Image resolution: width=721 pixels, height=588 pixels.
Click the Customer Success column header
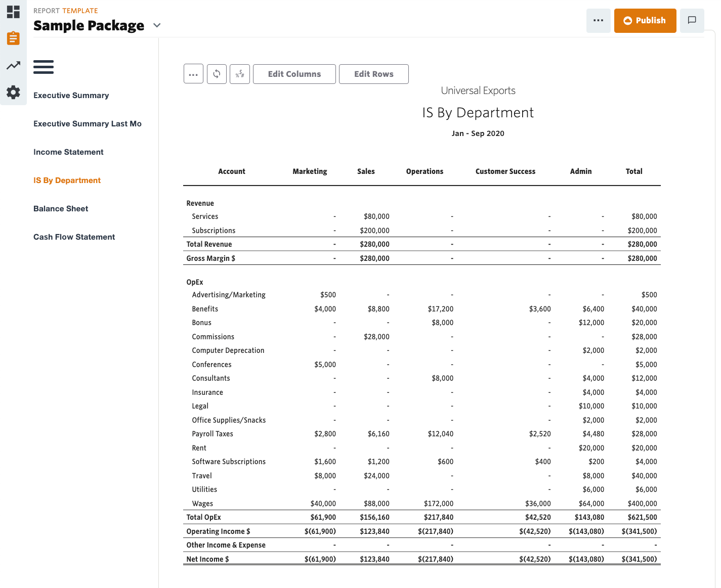coord(505,171)
